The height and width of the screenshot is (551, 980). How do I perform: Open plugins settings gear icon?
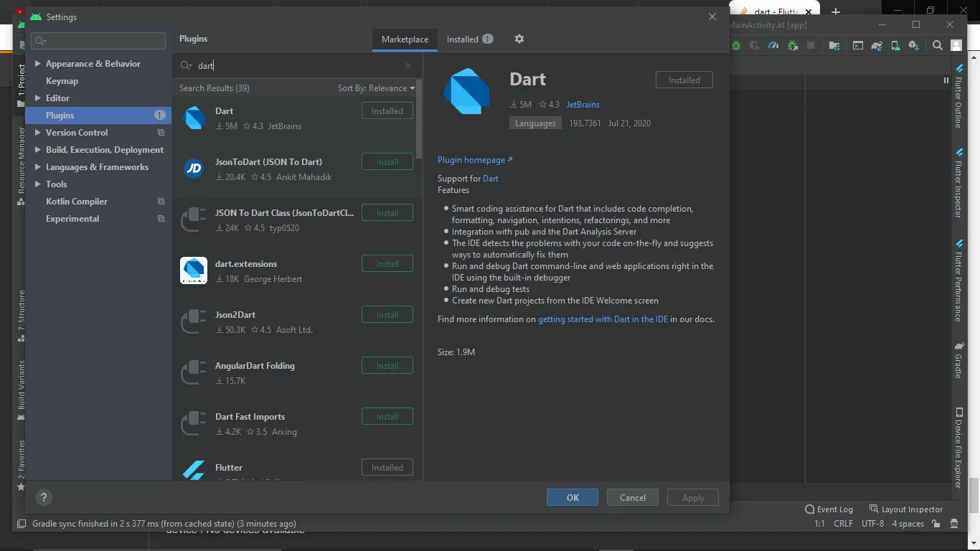click(519, 39)
